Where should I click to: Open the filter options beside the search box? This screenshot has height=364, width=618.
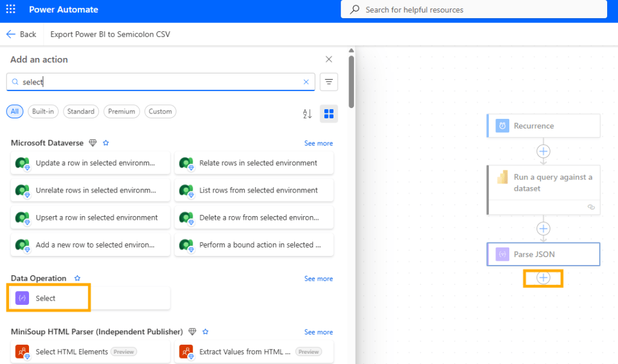pos(328,81)
